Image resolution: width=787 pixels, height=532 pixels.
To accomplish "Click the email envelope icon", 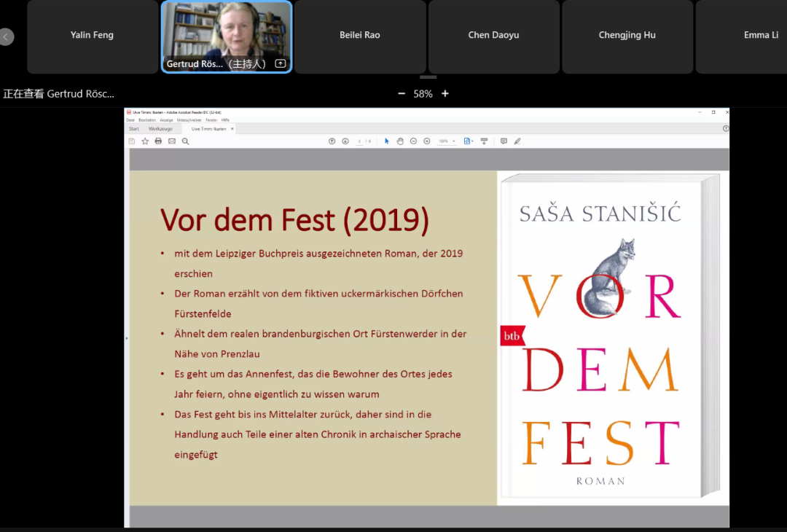I will click(x=172, y=141).
